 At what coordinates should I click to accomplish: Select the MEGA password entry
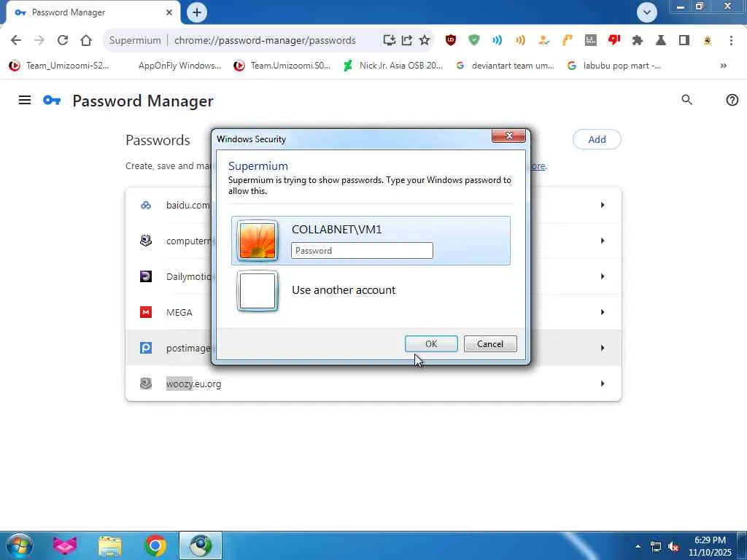click(373, 312)
